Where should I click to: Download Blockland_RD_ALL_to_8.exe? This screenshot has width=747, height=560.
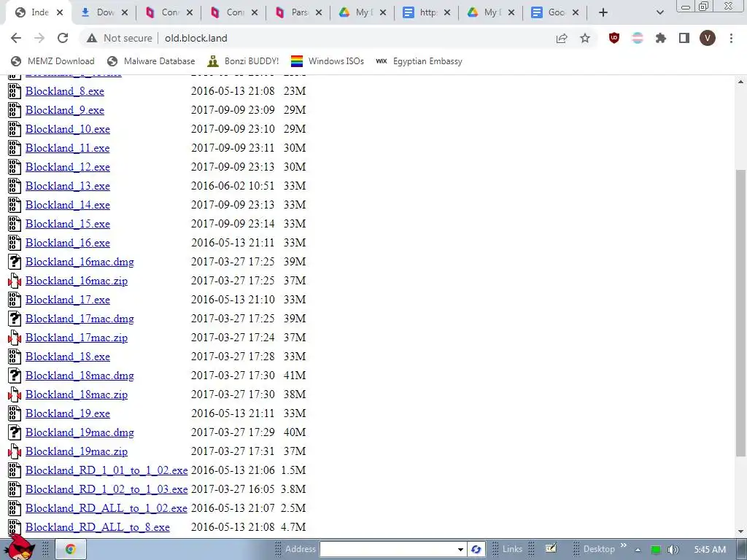click(98, 527)
